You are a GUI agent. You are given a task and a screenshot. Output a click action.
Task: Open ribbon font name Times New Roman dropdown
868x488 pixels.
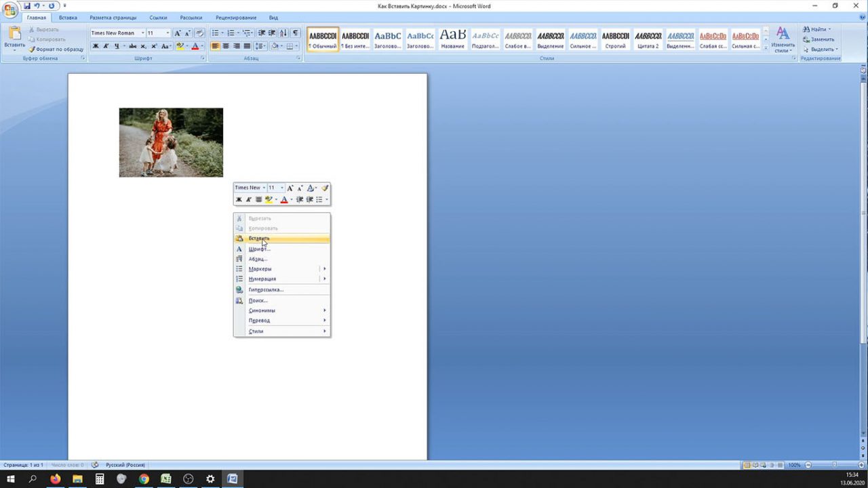click(x=142, y=33)
